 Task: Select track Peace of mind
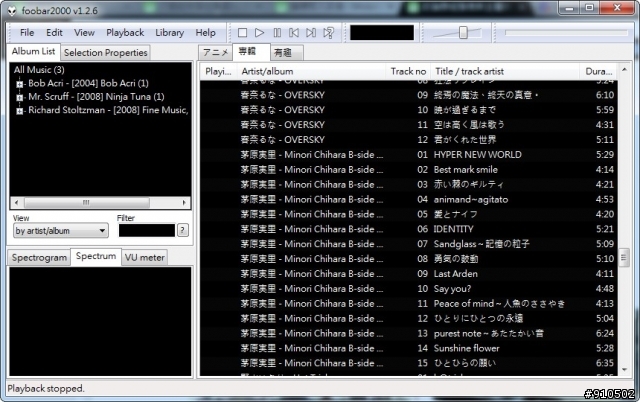point(409,304)
